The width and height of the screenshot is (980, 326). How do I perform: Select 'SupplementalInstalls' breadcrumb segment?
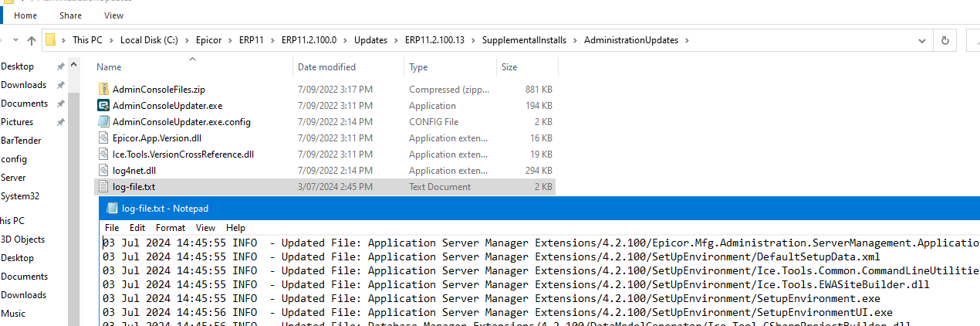(x=525, y=40)
